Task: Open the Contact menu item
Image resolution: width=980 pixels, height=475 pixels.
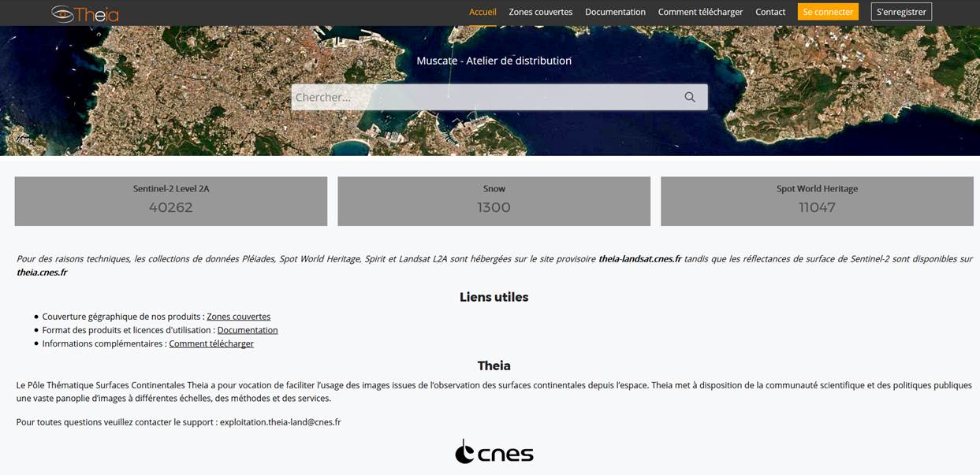Action: click(x=770, y=12)
